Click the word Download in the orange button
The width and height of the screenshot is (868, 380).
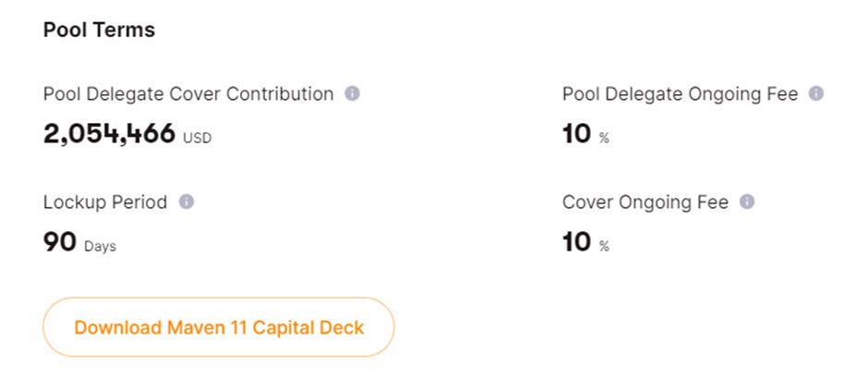(117, 327)
